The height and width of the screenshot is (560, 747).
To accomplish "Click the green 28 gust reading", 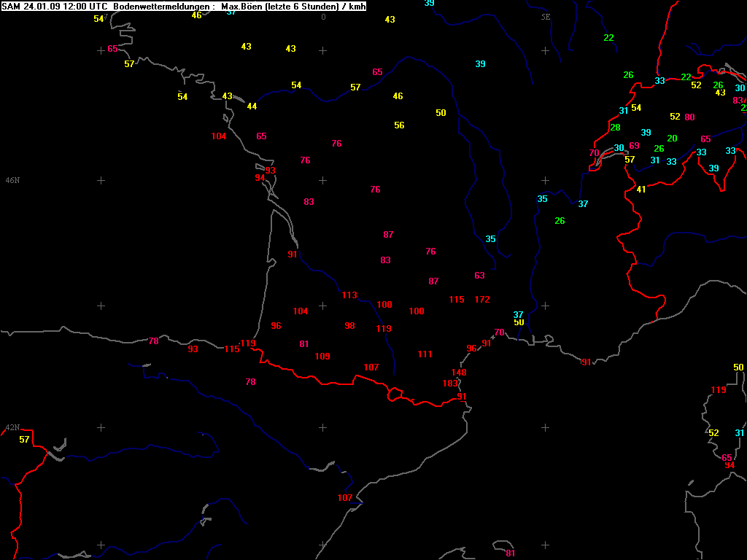I will click(615, 128).
